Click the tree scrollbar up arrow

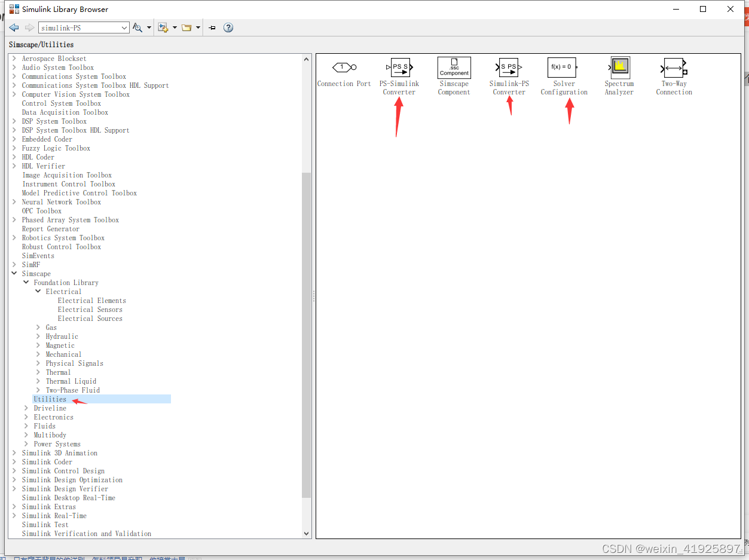point(307,59)
